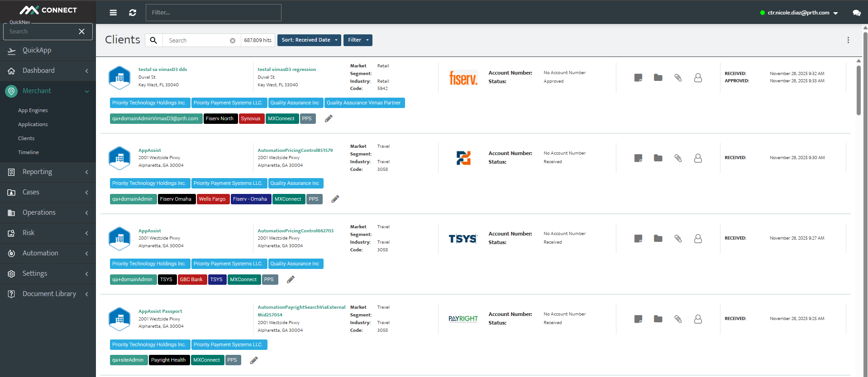Open Sort: Received Date dropdown
This screenshot has height=377, width=868.
pos(309,40)
